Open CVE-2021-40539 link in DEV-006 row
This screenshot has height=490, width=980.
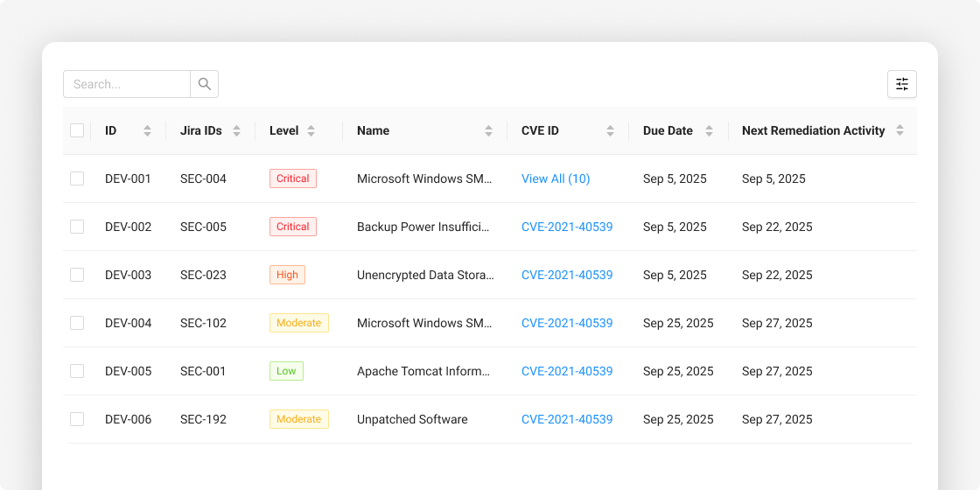click(x=567, y=419)
